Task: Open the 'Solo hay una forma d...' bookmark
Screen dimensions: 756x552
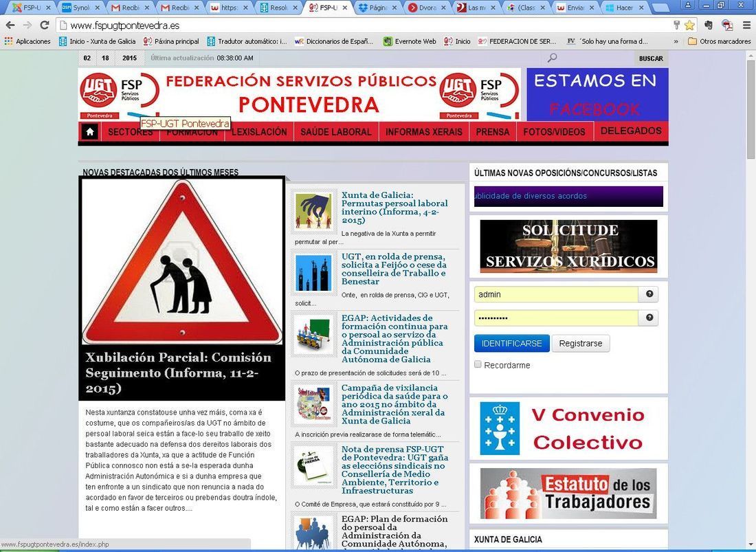Action: pyautogui.click(x=608, y=41)
